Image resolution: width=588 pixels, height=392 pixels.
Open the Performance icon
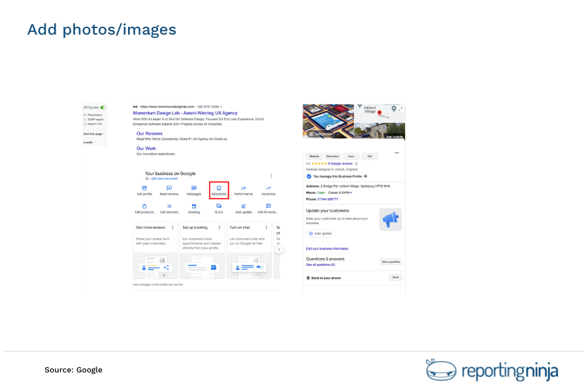244,190
